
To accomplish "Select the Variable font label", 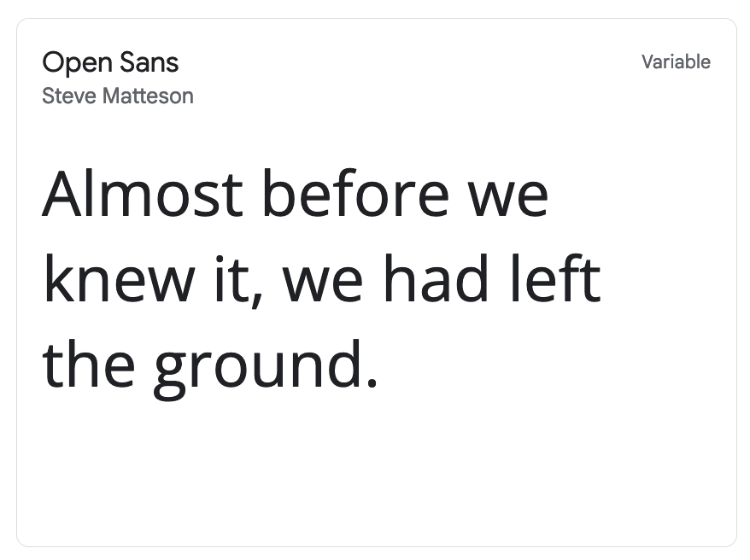I will pyautogui.click(x=676, y=61).
